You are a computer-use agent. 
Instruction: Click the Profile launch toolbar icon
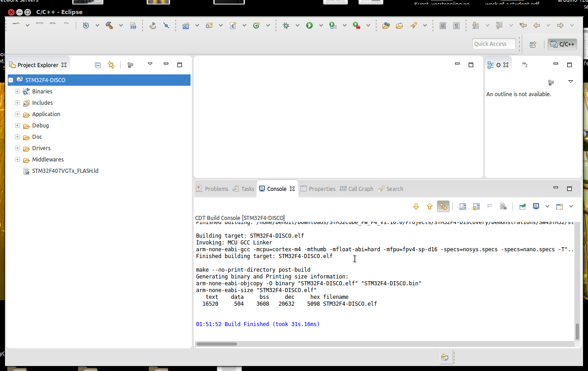tap(333, 25)
